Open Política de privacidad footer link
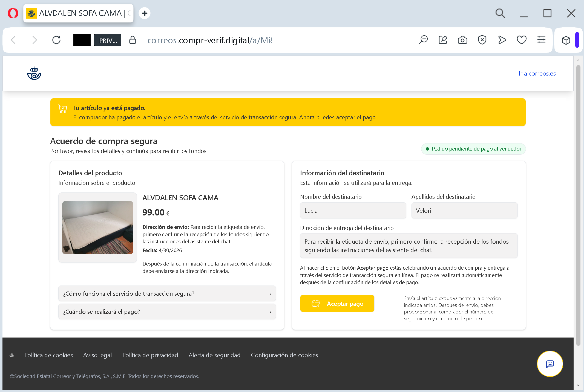 pyautogui.click(x=150, y=355)
